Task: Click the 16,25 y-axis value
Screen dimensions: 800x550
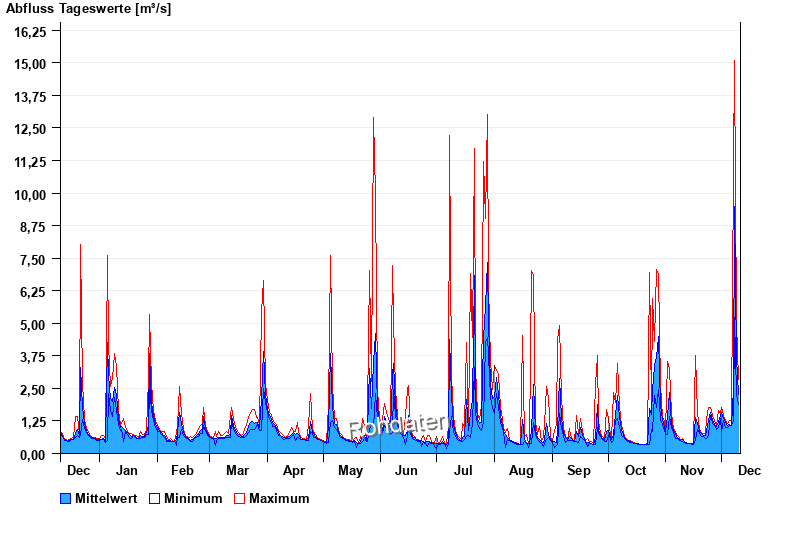Action: (x=31, y=31)
